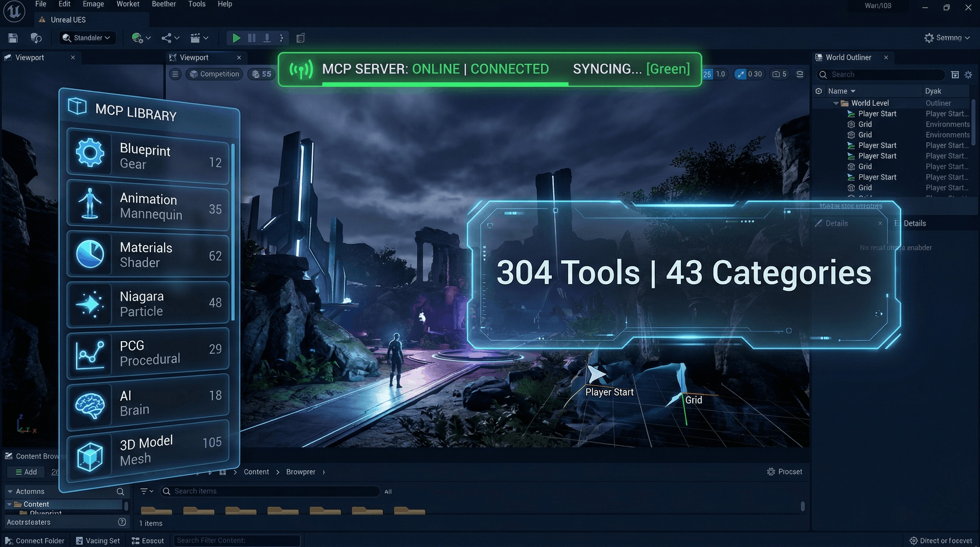Click the Vacing Set status button

(98, 540)
